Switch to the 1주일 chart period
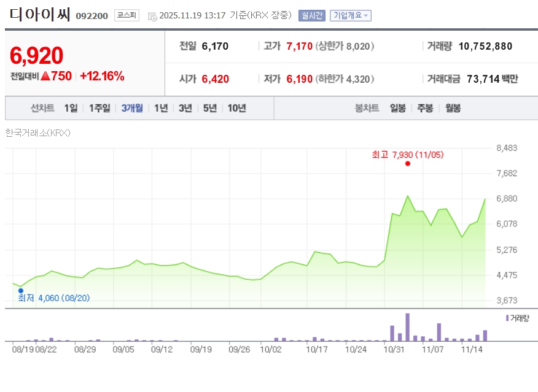 pyautogui.click(x=99, y=108)
